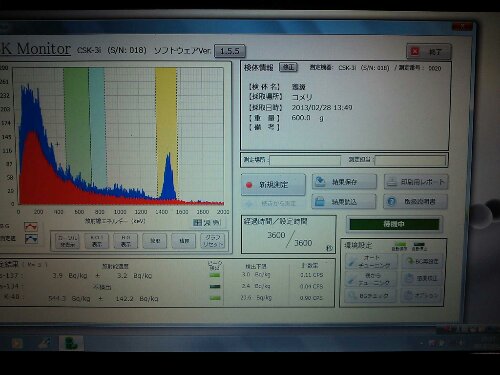
Task: Click the 終了 exit button
Action: [429, 52]
